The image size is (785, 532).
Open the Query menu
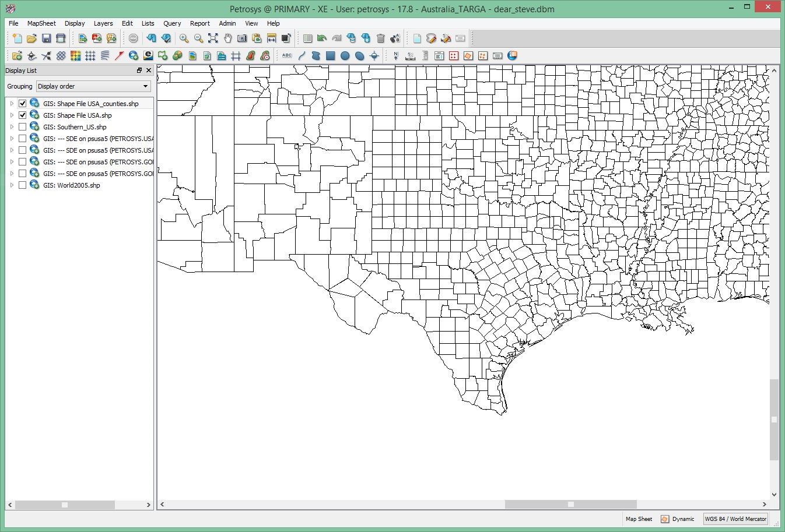(x=171, y=23)
